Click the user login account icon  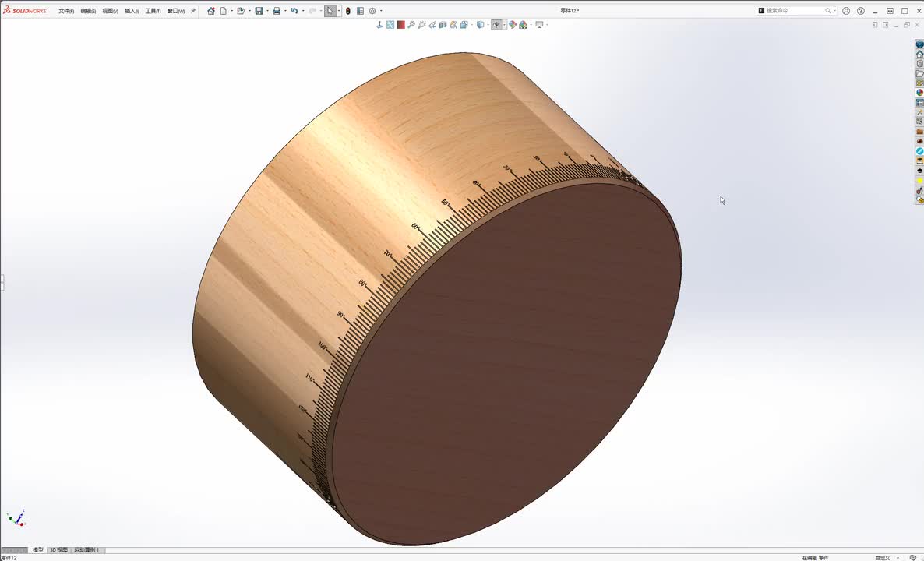point(846,11)
